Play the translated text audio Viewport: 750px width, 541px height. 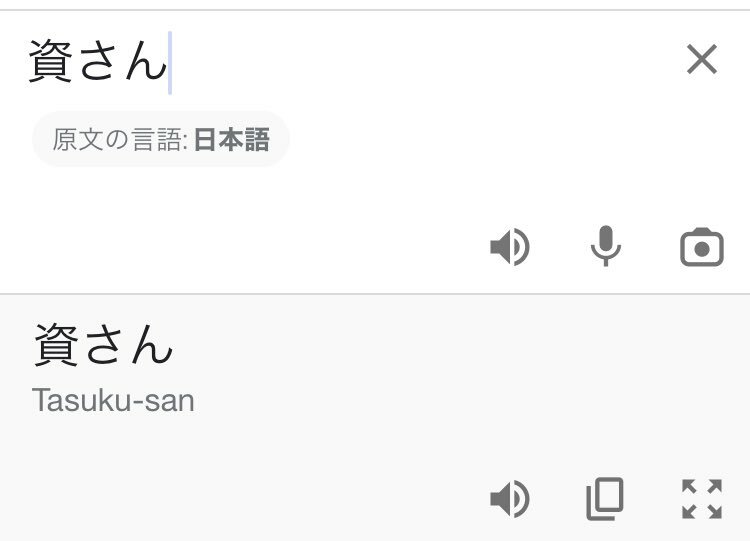coord(510,499)
